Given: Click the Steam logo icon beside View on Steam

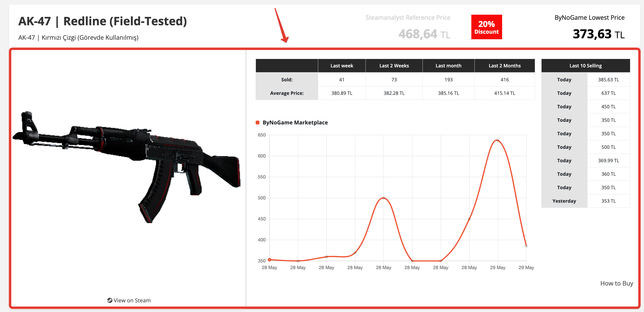Looking at the screenshot, I should pos(109,300).
